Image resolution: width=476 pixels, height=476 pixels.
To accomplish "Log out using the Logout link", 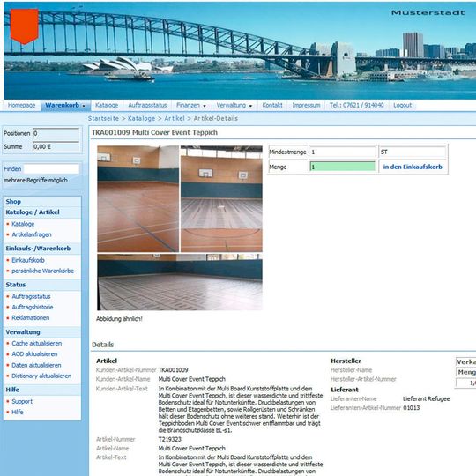I will (x=403, y=106).
